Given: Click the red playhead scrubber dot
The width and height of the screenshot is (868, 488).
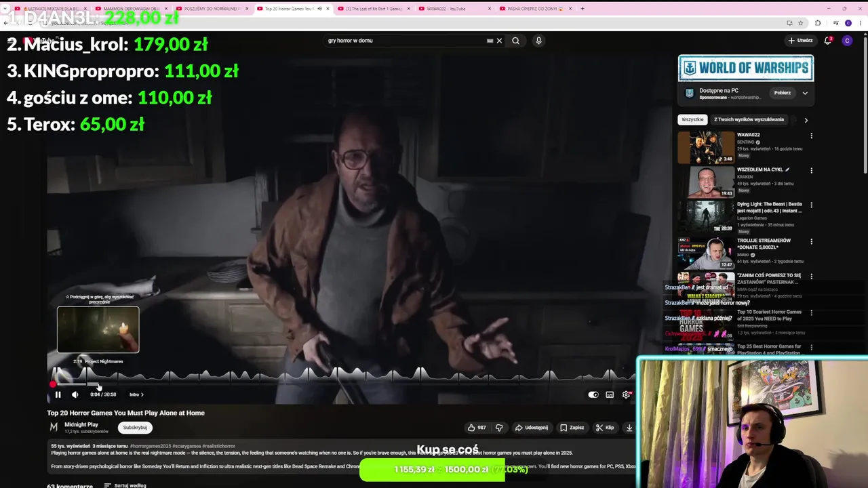Looking at the screenshot, I should point(53,384).
